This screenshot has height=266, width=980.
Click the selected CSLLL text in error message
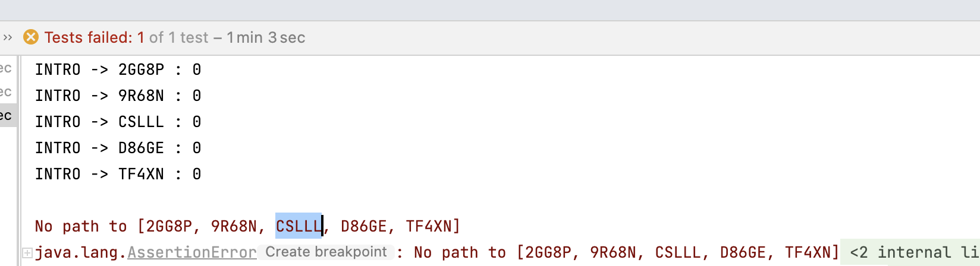(x=299, y=226)
